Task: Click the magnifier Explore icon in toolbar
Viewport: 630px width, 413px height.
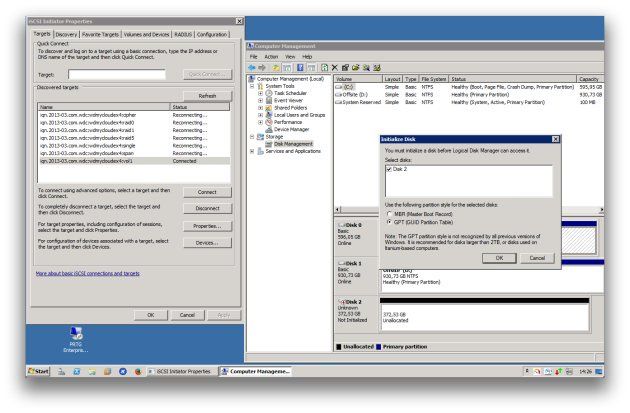Action: pos(366,67)
